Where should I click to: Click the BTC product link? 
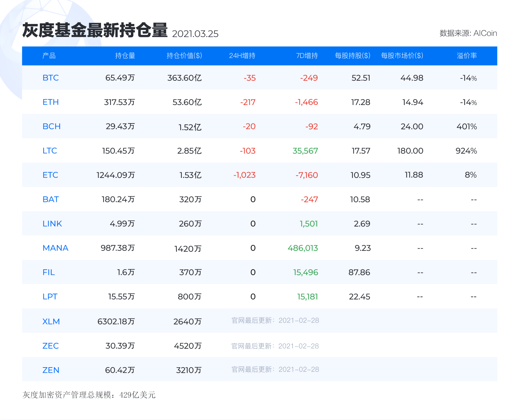click(x=51, y=78)
